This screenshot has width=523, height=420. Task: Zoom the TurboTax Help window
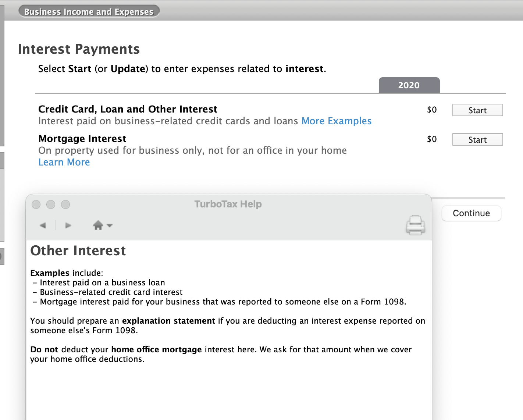(65, 204)
